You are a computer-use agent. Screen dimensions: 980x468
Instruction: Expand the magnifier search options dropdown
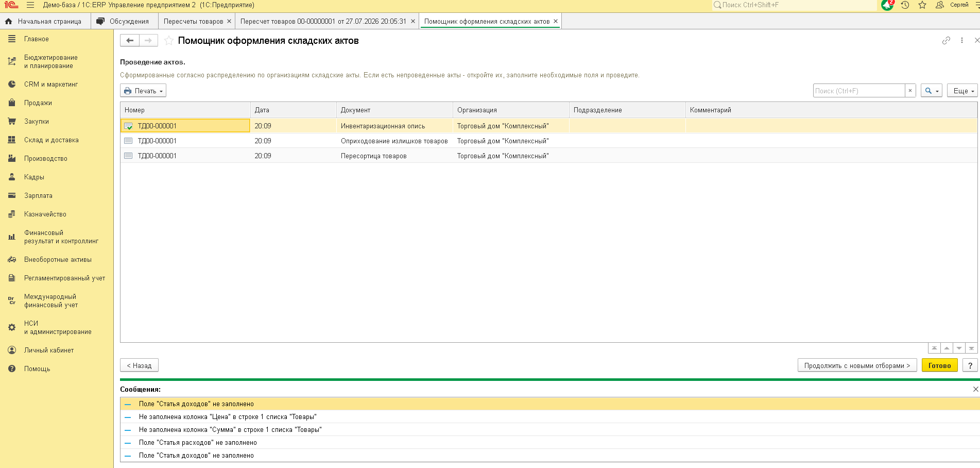pyautogui.click(x=932, y=91)
